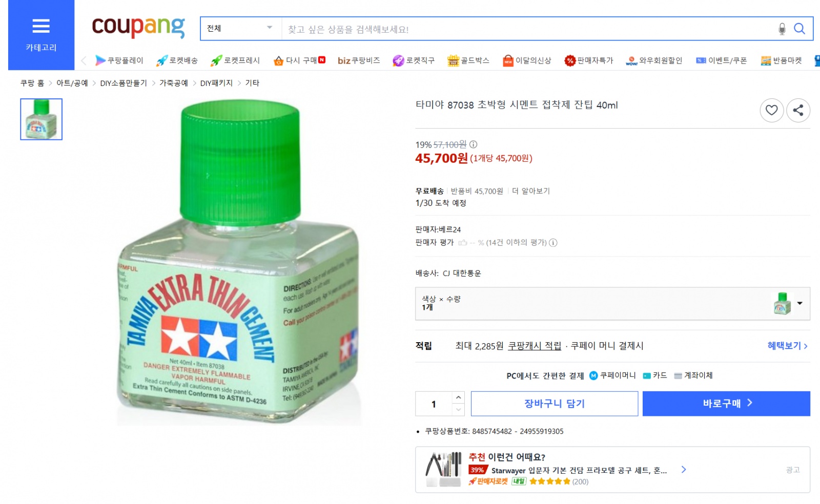Viewport: 820px width, 504px height.
Task: Decrease quantity with the down arrow
Action: click(459, 410)
